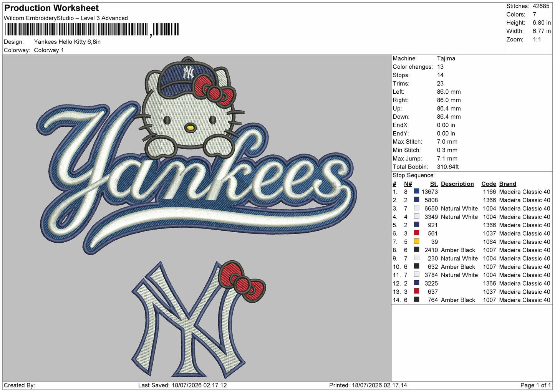555x392 pixels.
Task: Click the white swatch in stop row 3
Action: tap(416, 208)
